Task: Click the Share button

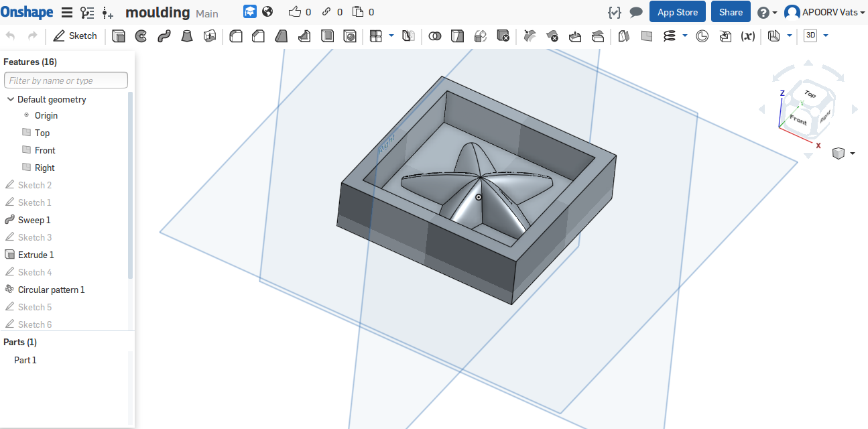Action: point(731,12)
